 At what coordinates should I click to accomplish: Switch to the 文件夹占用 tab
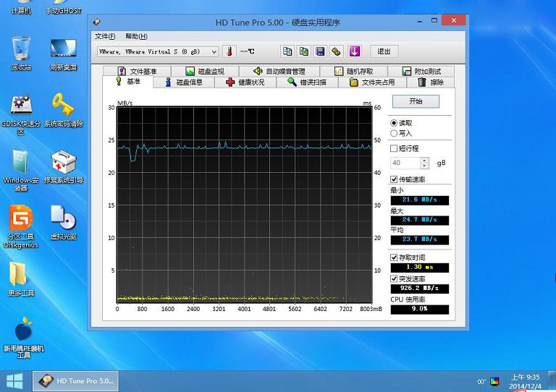click(372, 82)
